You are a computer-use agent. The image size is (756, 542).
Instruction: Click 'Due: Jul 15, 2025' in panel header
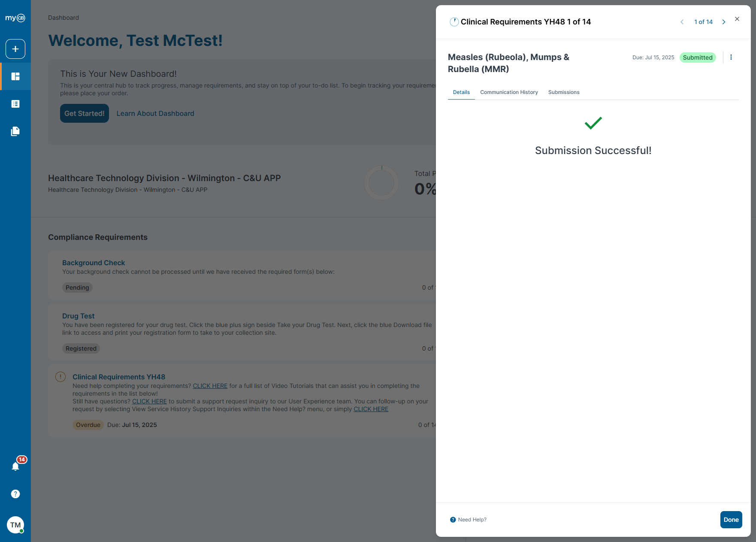click(653, 58)
